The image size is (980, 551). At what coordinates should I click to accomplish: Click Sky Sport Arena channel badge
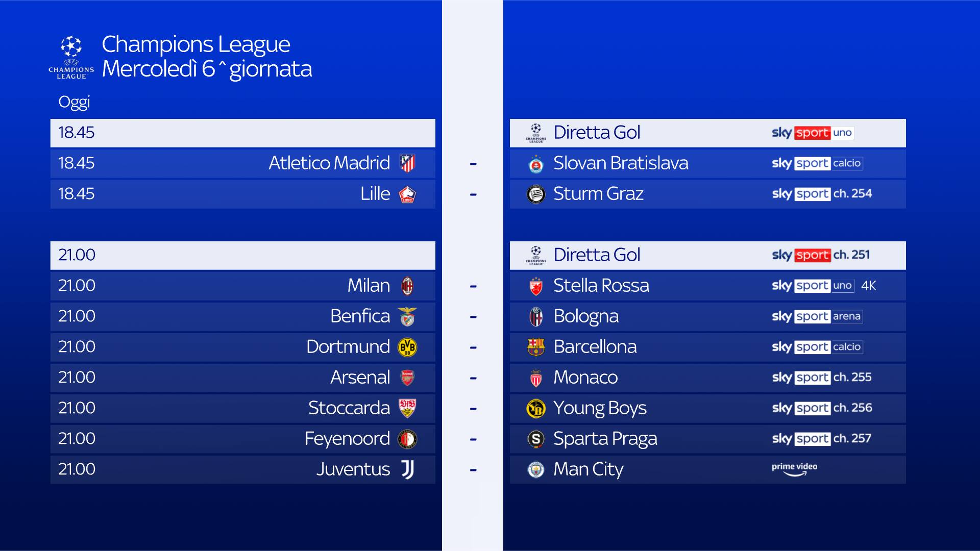point(817,316)
